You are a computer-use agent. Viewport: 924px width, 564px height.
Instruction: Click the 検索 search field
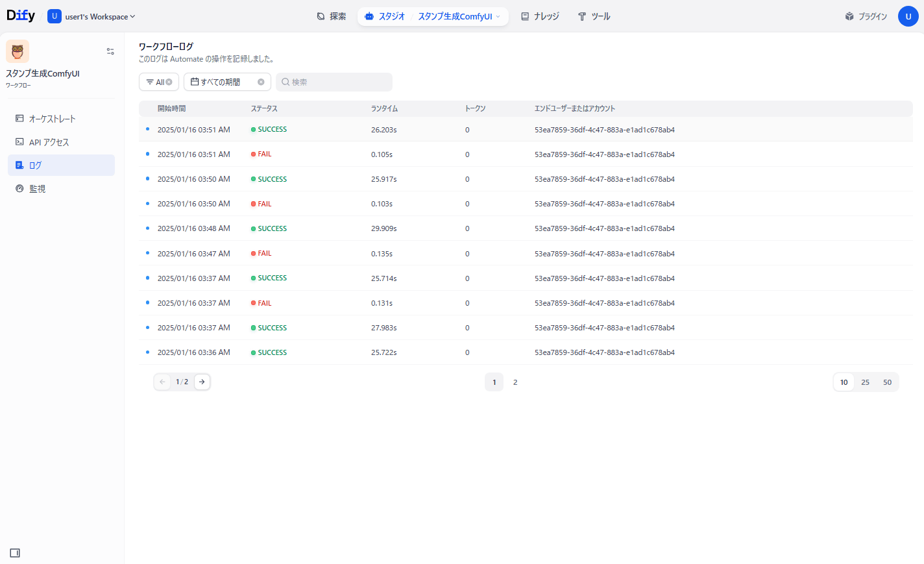(337, 82)
